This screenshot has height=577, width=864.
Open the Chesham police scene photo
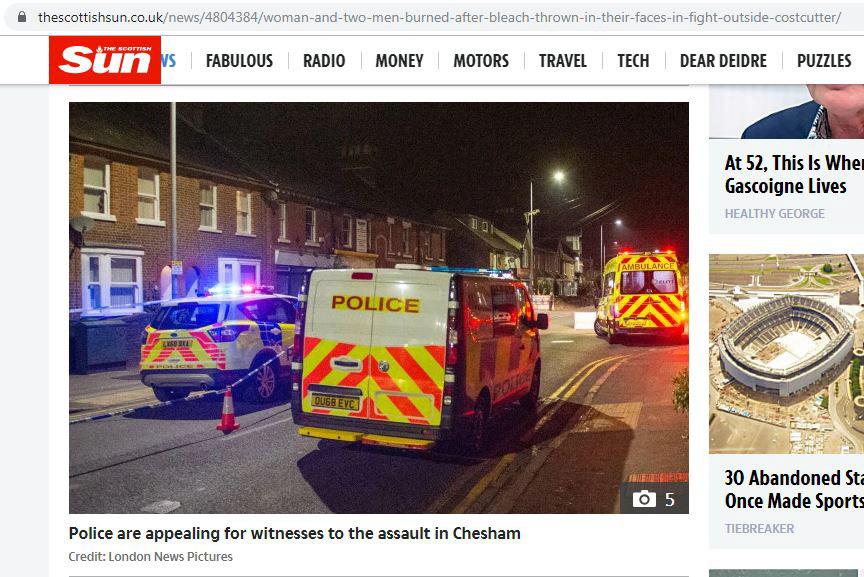(x=379, y=308)
